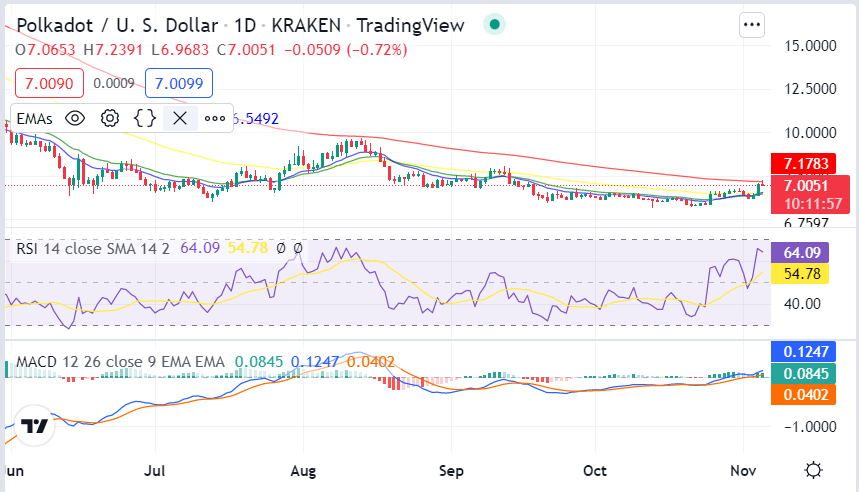Remove the EMAs indicator with X
The width and height of the screenshot is (859, 492).
point(180,118)
